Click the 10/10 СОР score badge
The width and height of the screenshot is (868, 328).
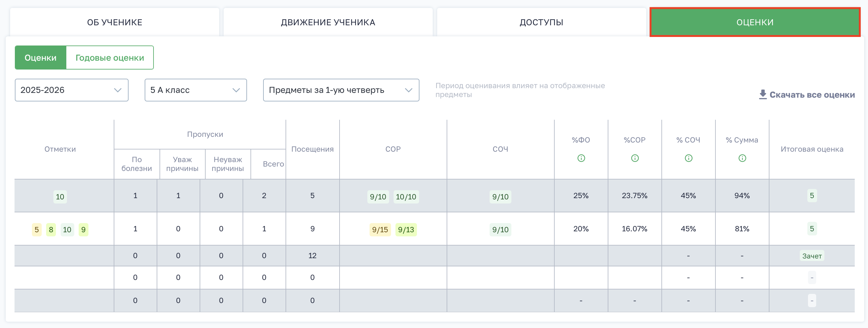406,197
